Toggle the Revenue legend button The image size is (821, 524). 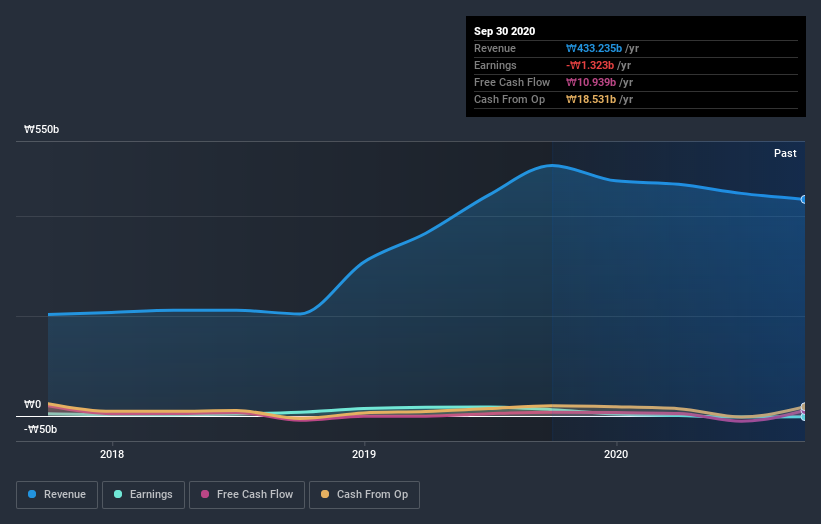(x=57, y=495)
